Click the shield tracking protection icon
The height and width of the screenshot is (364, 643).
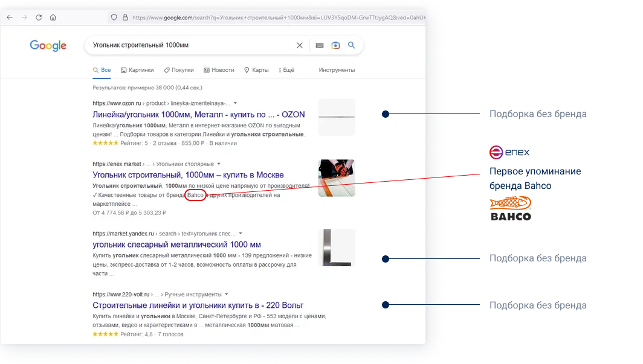click(x=114, y=17)
